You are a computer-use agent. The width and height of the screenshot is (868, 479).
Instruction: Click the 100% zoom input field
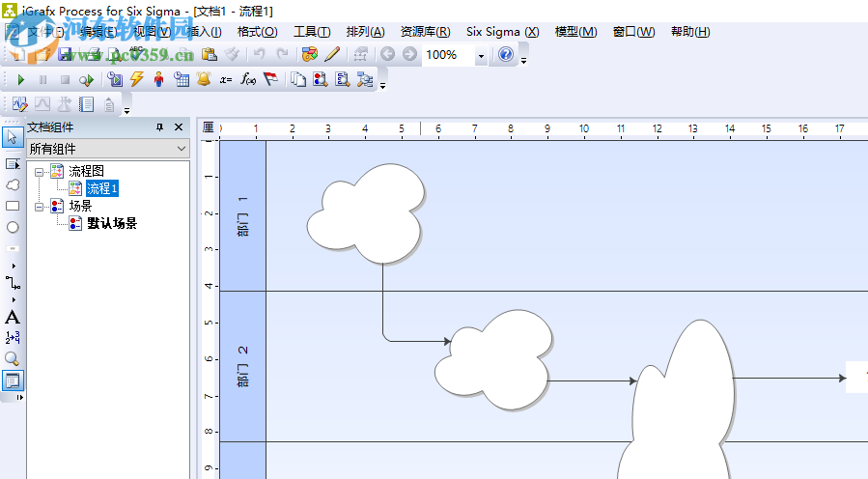pyautogui.click(x=448, y=55)
